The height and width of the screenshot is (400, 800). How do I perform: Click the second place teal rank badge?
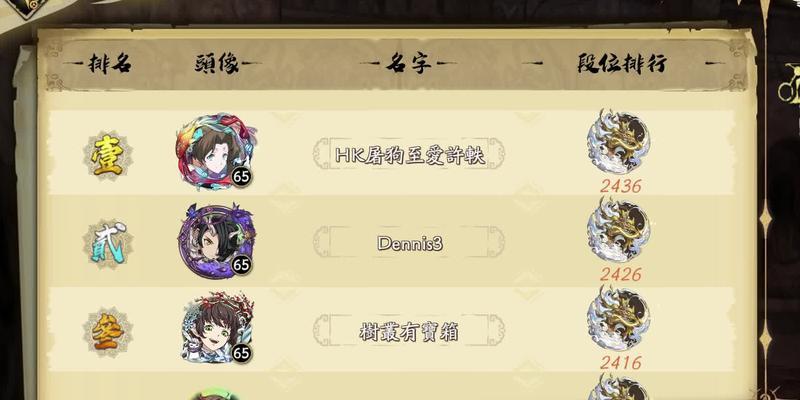[x=108, y=243]
